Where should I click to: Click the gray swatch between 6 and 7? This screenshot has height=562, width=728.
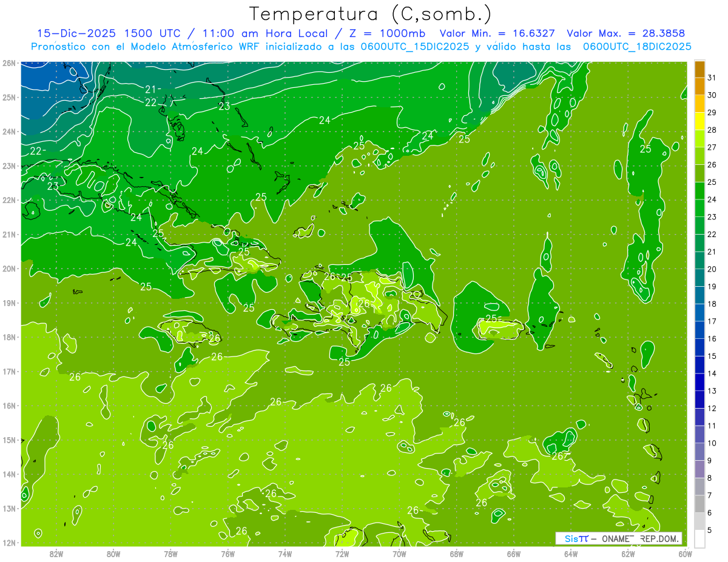click(699, 504)
